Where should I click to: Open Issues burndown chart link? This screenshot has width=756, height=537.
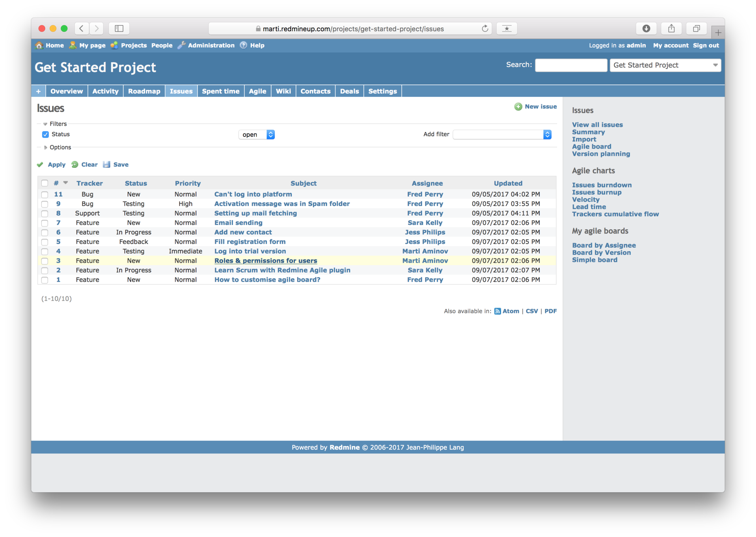coord(601,185)
